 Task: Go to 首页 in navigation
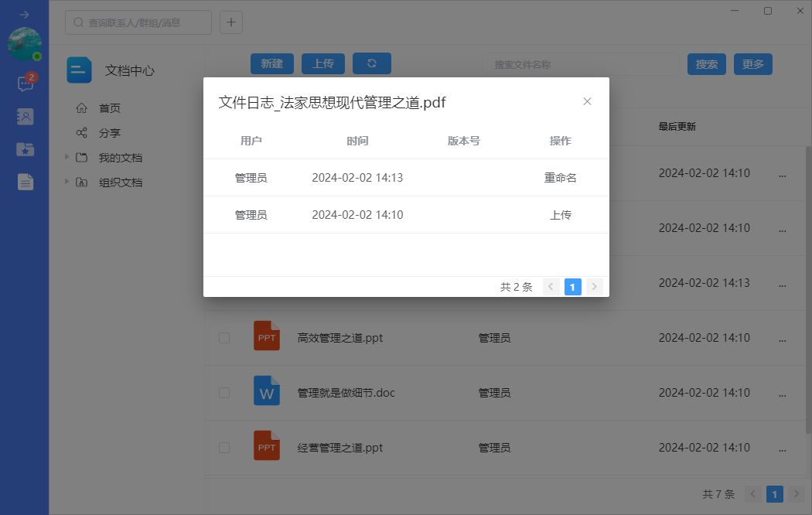pos(109,108)
